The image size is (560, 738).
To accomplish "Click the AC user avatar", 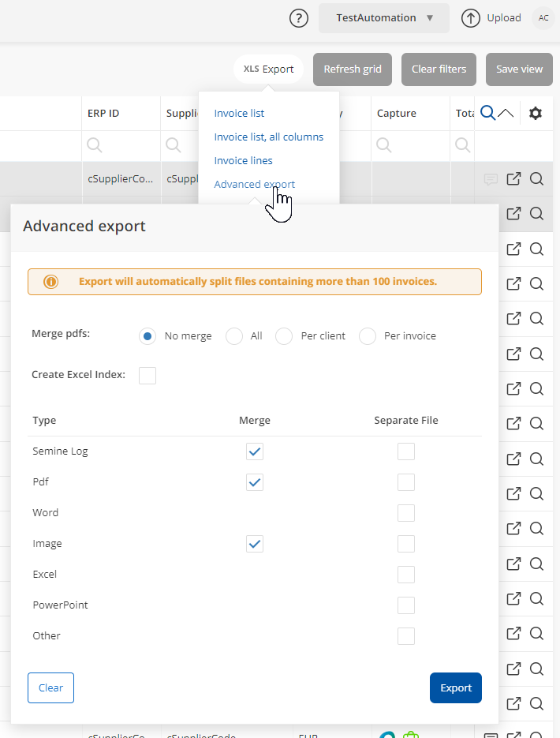I will click(x=543, y=18).
